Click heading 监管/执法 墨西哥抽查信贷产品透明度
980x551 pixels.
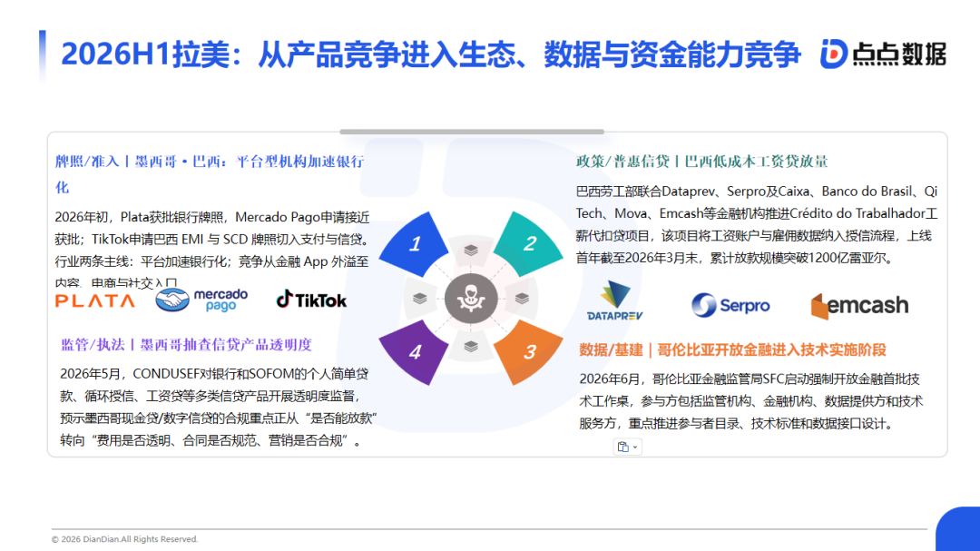coord(186,345)
